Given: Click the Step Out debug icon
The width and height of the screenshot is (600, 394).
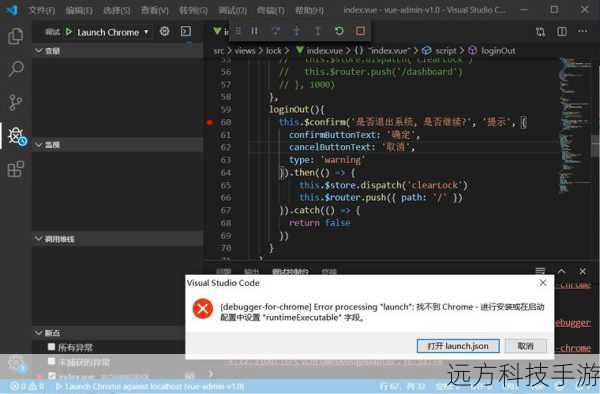Looking at the screenshot, I should point(317,31).
